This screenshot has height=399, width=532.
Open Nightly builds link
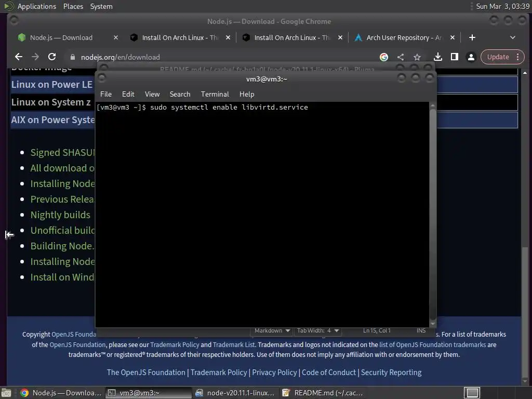60,215
